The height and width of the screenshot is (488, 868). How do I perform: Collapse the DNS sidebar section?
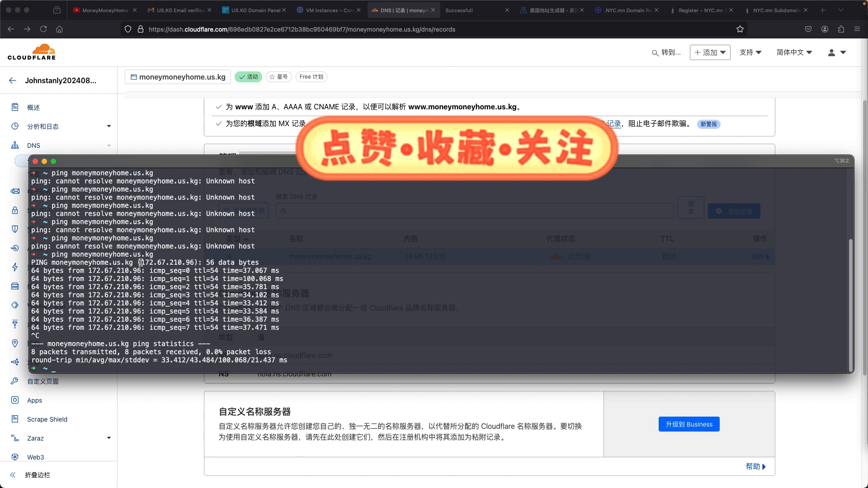pyautogui.click(x=109, y=145)
